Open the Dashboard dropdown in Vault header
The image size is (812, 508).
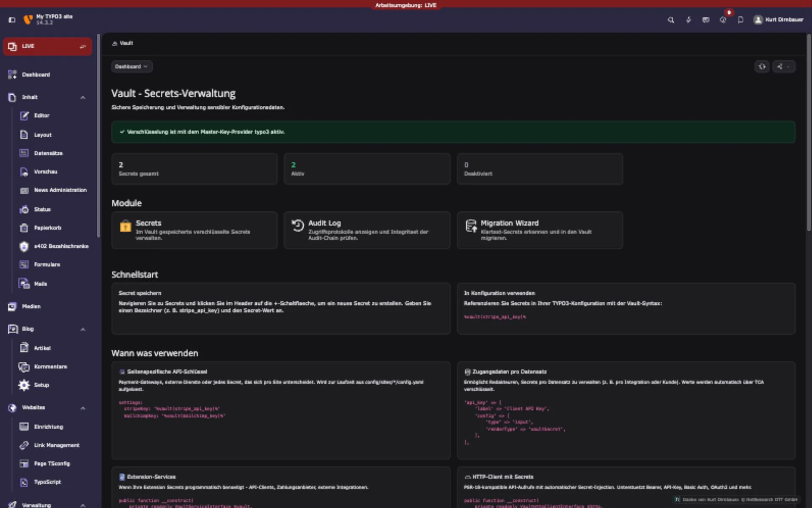[x=132, y=66]
